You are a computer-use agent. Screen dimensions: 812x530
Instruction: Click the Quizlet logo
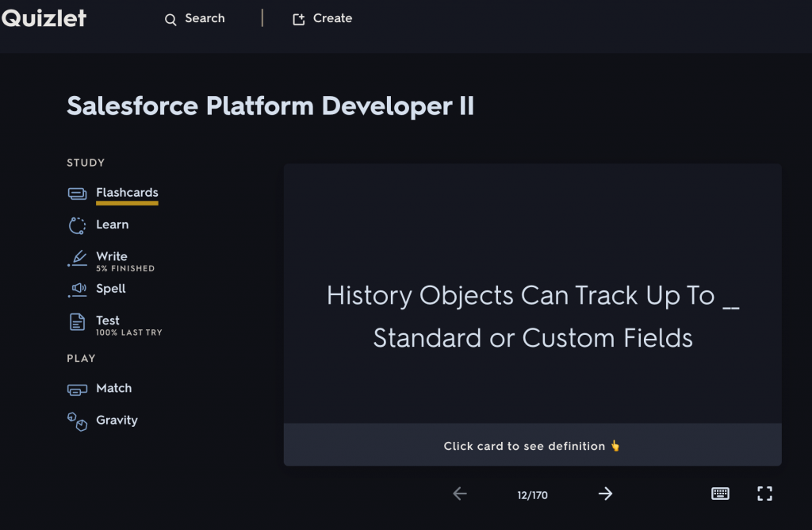pos(44,18)
